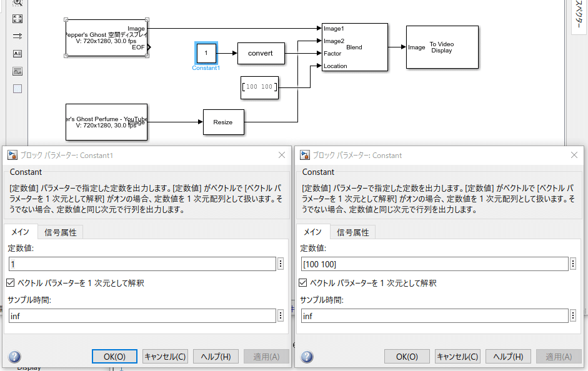Open options beside Constant1 sample time field
The width and height of the screenshot is (588, 371).
pyautogui.click(x=281, y=316)
